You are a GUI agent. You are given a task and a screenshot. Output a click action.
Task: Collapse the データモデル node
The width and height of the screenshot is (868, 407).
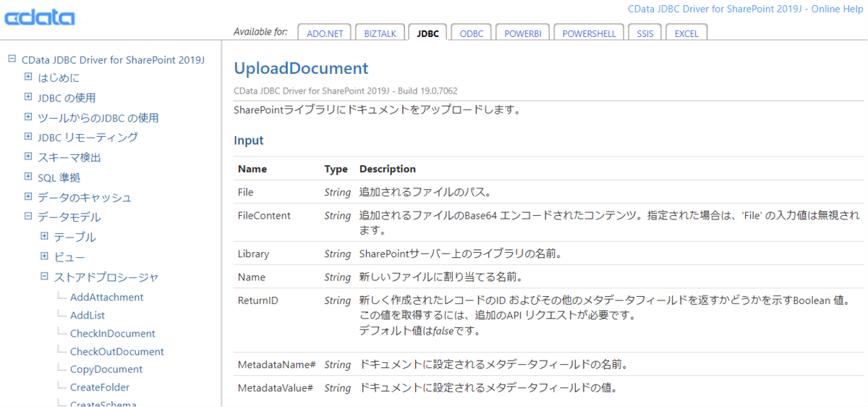pyautogui.click(x=28, y=217)
